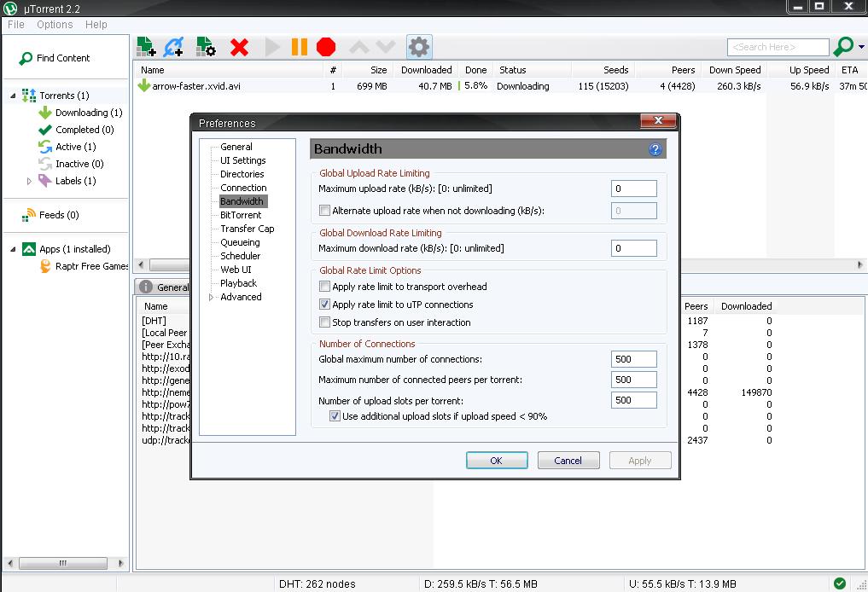Move torrent up the queue arrow
868x592 pixels.
pos(359,47)
